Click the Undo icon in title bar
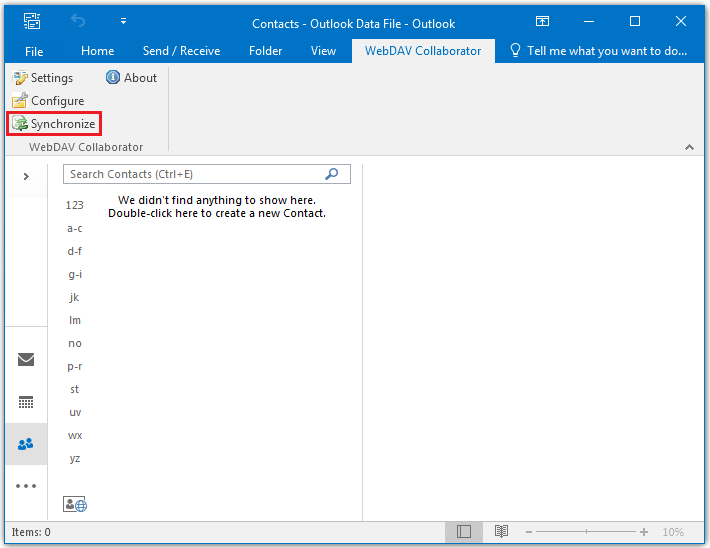 [x=78, y=21]
